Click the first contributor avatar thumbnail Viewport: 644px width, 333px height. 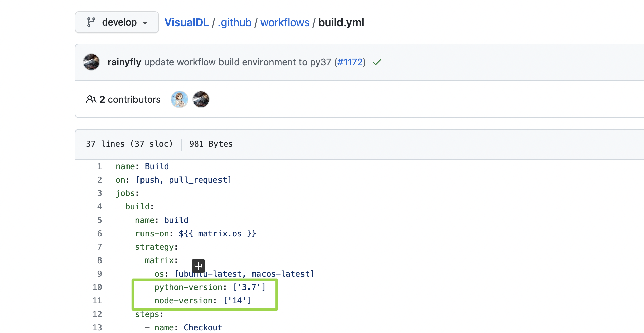click(179, 99)
